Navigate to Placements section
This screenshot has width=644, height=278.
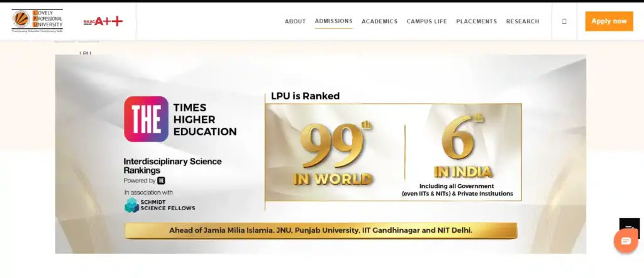click(x=476, y=21)
